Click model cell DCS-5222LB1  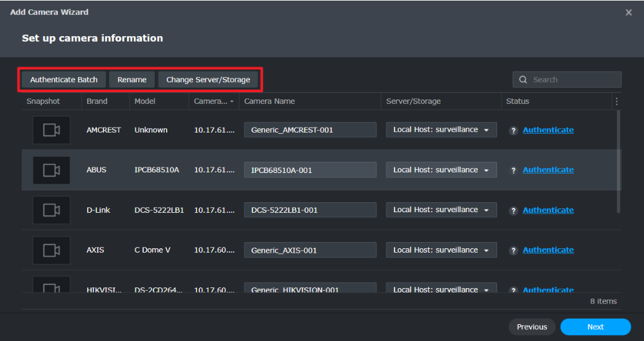coord(159,210)
